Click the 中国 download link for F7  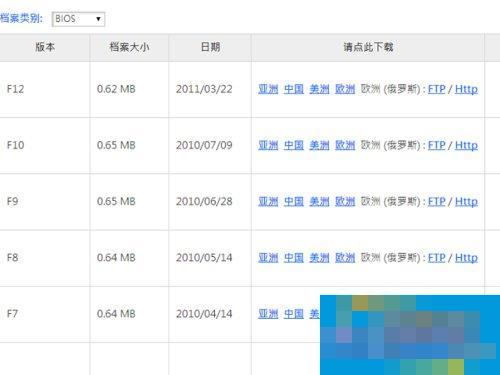pyautogui.click(x=294, y=314)
